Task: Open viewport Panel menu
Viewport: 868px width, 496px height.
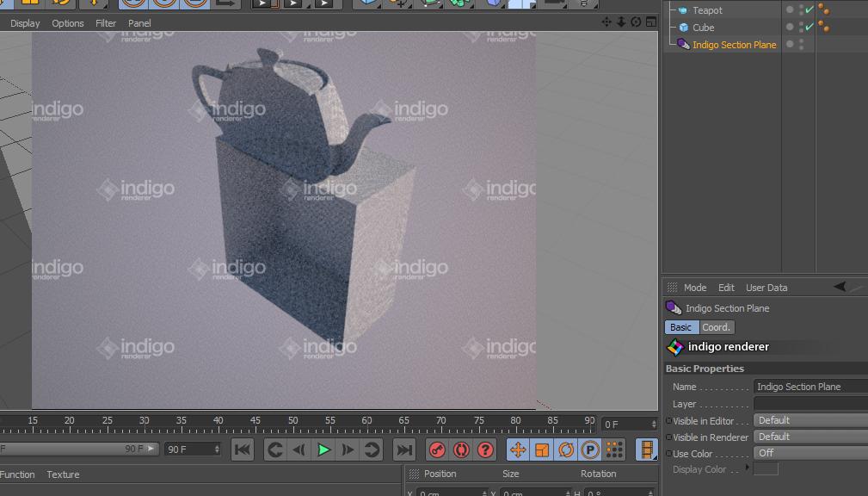Action: pyautogui.click(x=139, y=23)
